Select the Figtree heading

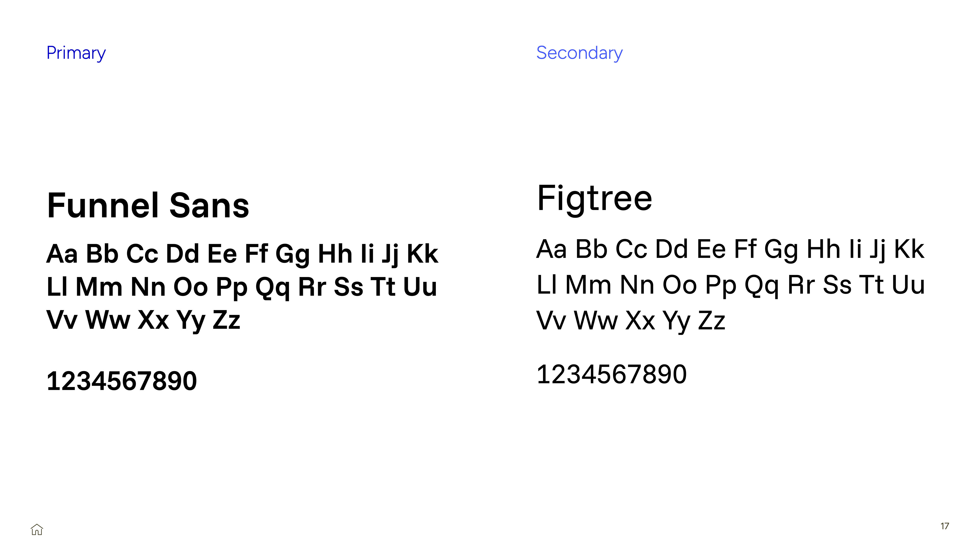(595, 198)
